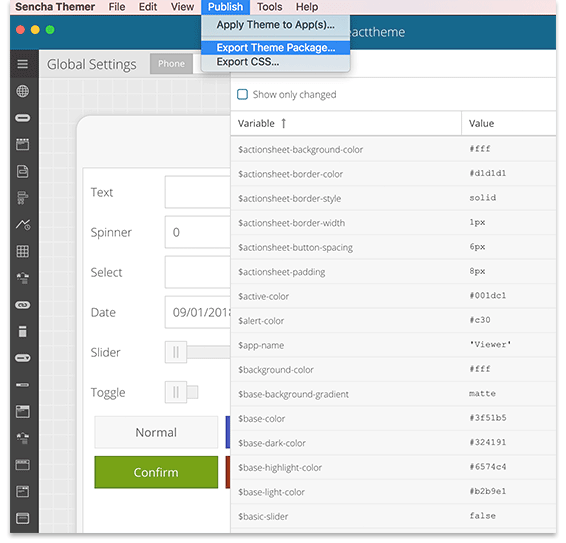Select the $actionsheet-border-color variable
Image resolution: width=566 pixels, height=543 pixels.
coord(290,174)
